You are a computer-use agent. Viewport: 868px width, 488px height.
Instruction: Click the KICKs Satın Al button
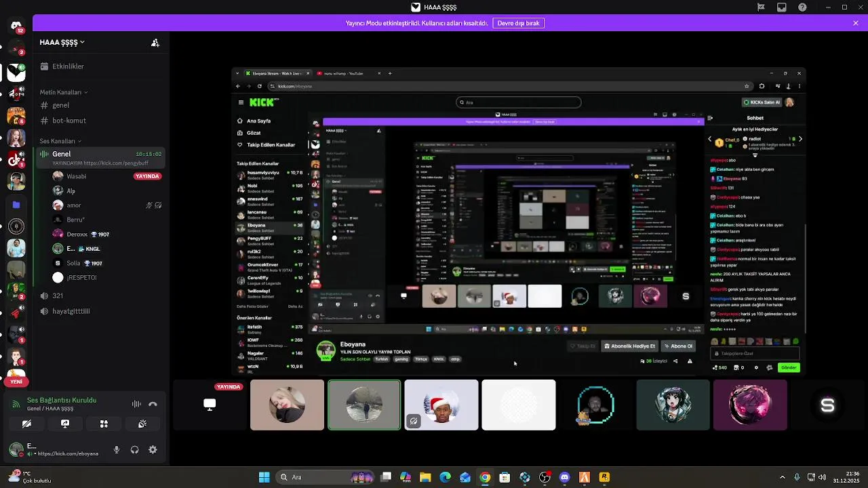762,102
